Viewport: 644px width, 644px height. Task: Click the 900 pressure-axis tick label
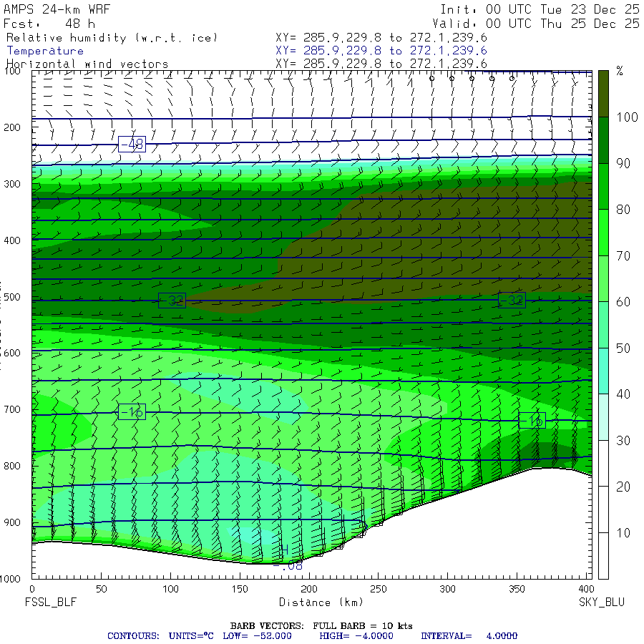(x=12, y=522)
